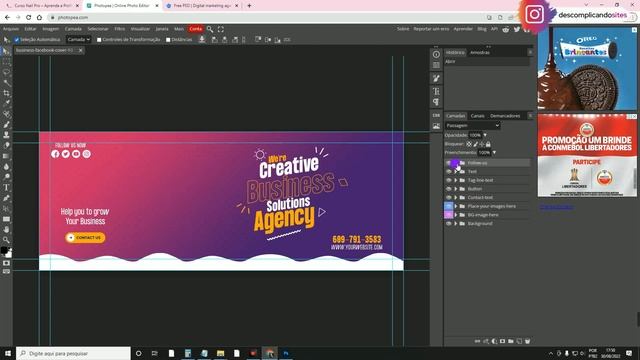Viewport: 640px width, 360px height.
Task: Select the Blur tool
Action: point(6,167)
